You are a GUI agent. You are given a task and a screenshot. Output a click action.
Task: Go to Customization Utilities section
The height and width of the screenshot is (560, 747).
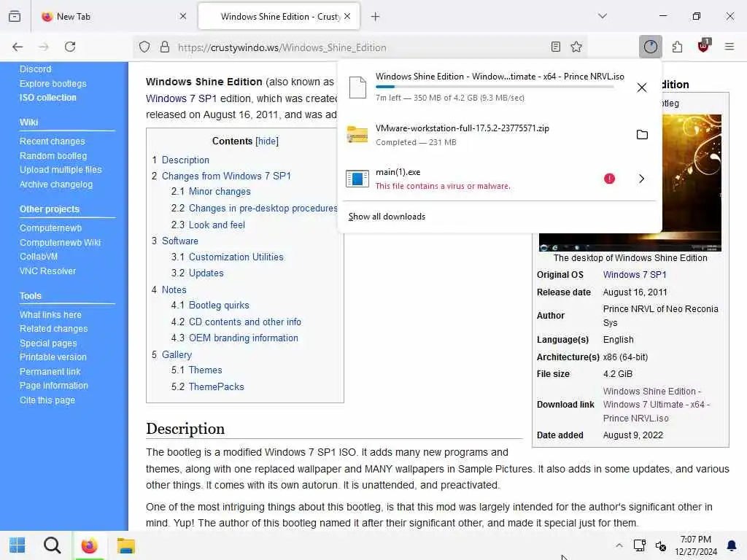click(236, 257)
